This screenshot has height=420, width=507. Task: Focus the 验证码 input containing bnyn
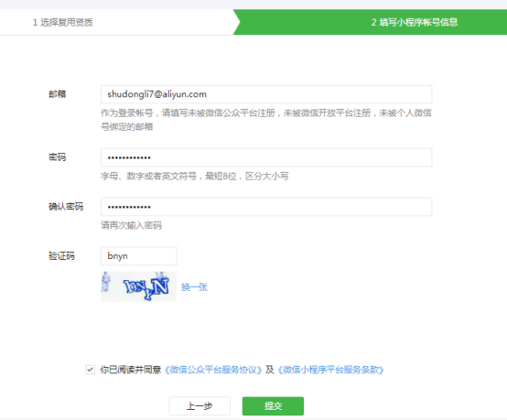[139, 255]
